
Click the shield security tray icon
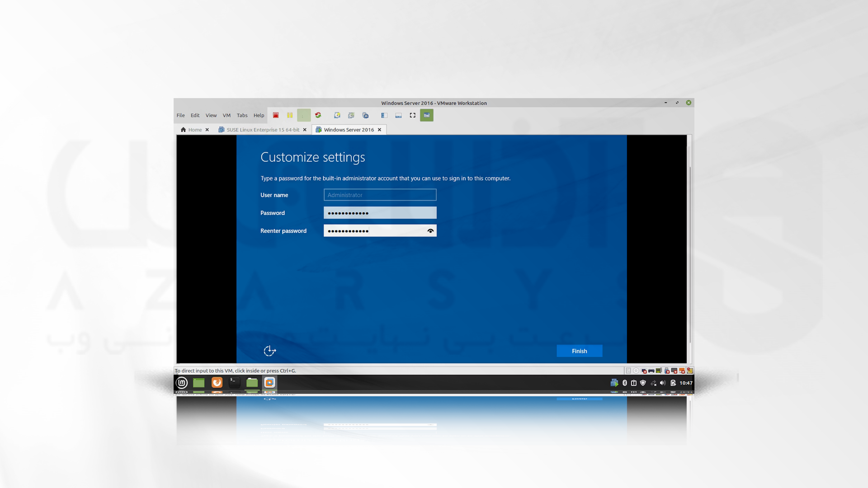(643, 383)
